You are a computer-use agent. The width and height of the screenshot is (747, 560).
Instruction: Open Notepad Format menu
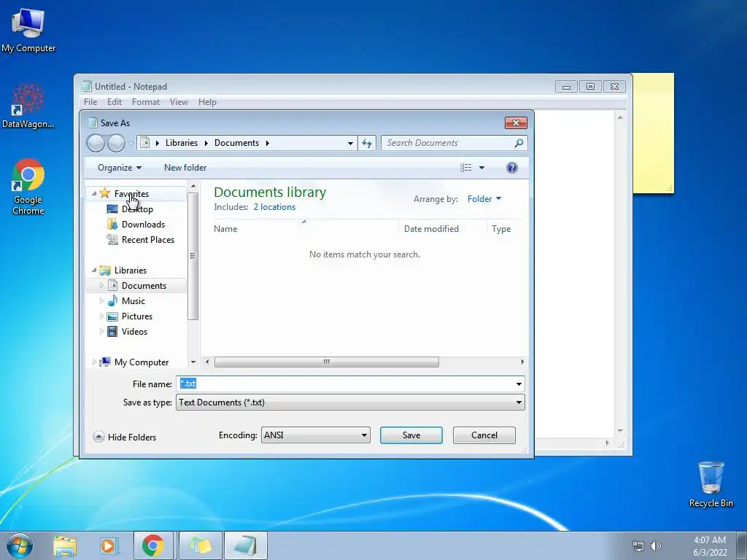[146, 102]
